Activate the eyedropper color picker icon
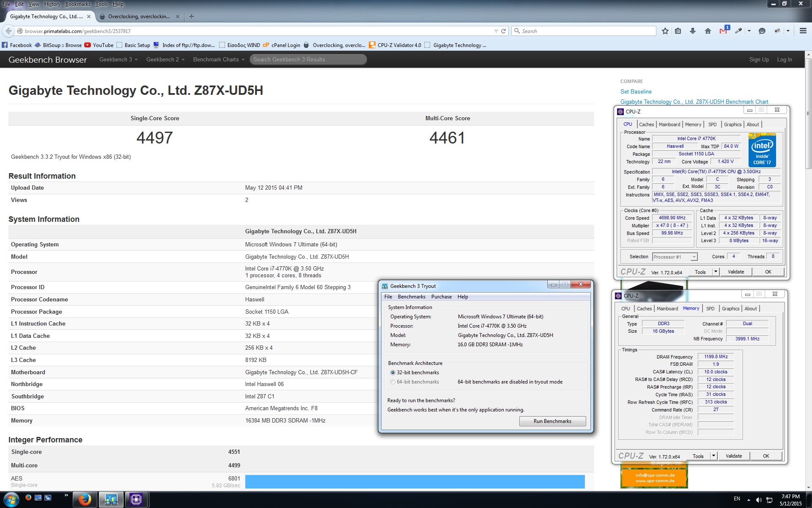Screen dimensions: 812x508 pos(738,31)
